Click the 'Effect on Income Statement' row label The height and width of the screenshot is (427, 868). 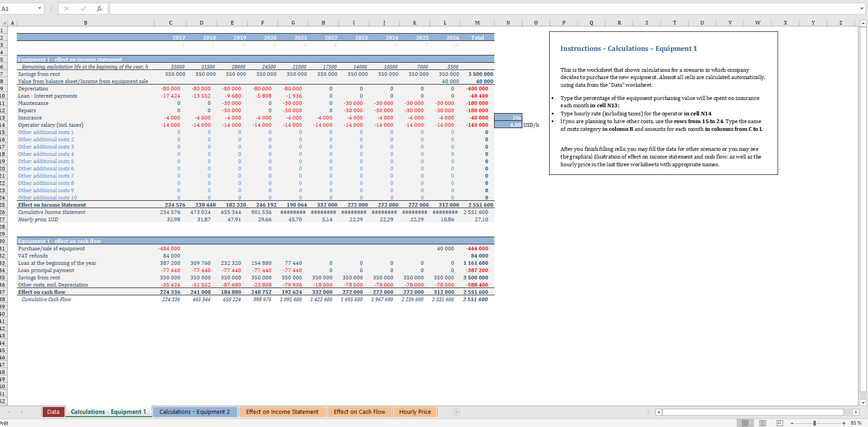pos(52,205)
